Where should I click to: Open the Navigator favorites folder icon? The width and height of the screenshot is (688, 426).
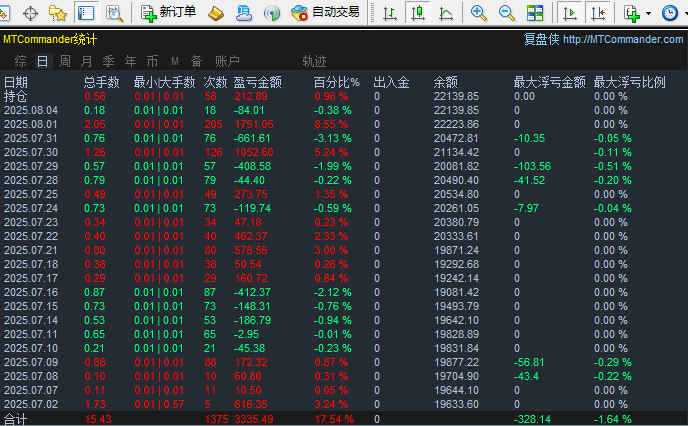click(x=57, y=14)
